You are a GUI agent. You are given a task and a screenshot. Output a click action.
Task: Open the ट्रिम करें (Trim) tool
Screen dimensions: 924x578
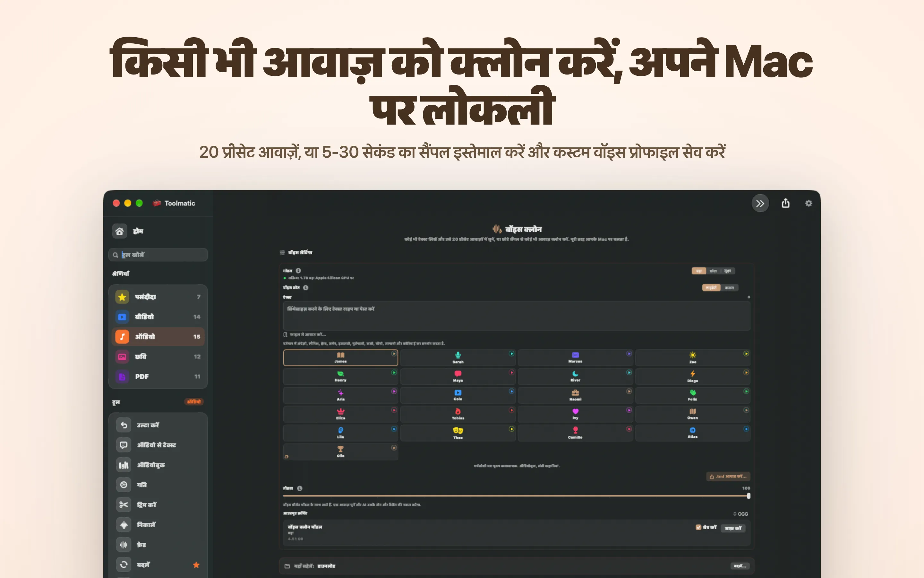[158, 504]
